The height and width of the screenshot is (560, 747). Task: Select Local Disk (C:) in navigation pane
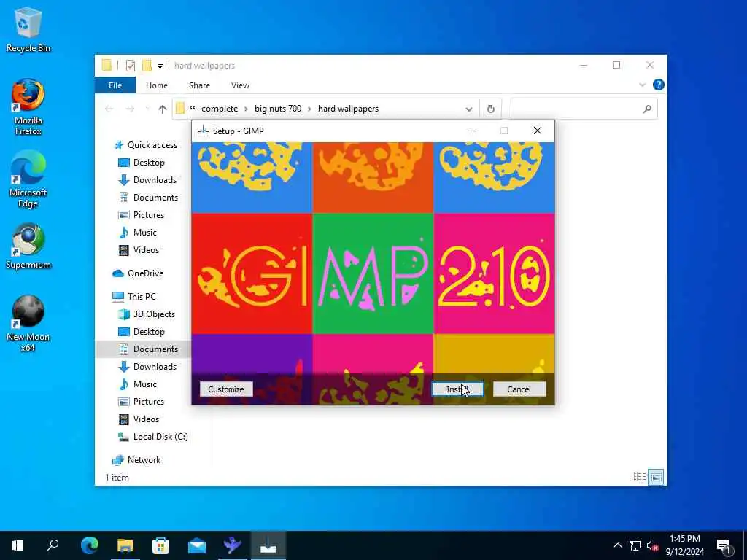[153, 437]
